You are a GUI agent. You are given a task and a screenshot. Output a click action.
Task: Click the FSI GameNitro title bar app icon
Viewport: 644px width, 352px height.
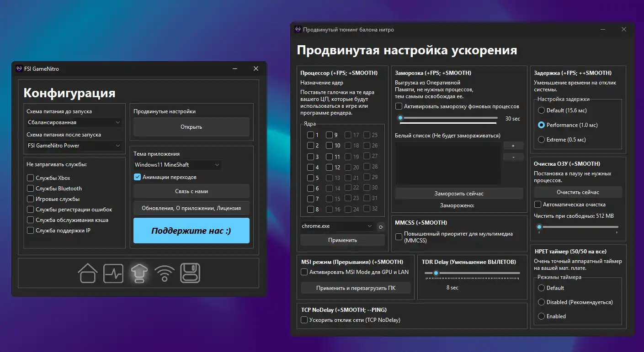pyautogui.click(x=19, y=69)
